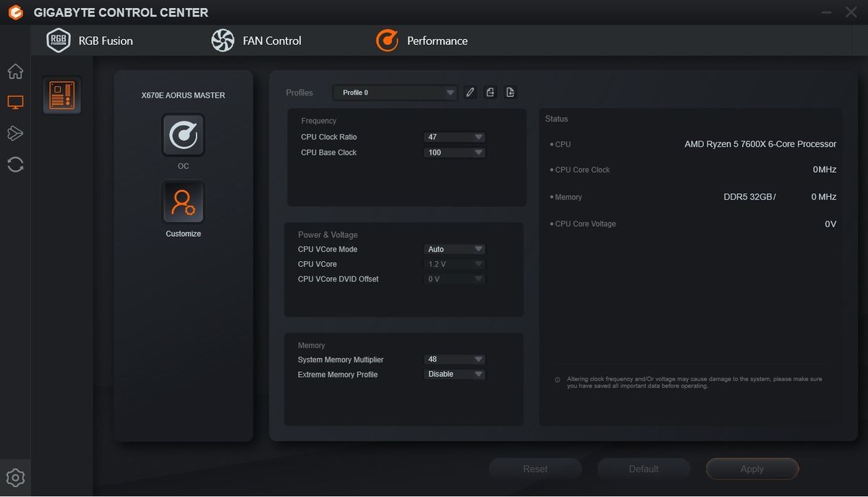Click the CPU Core Voltage status label

click(585, 224)
